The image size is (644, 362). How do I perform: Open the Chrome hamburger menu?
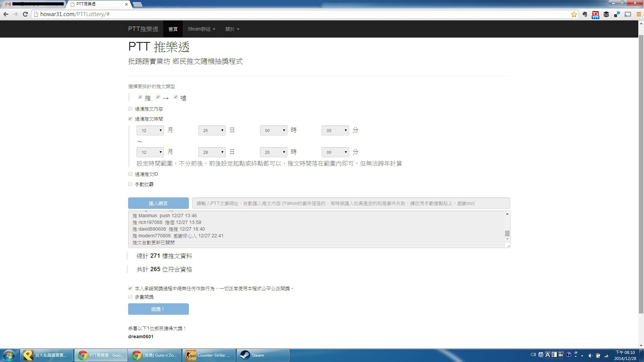639,14
